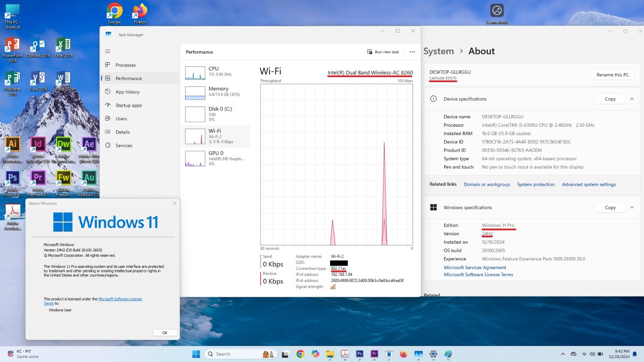Select the Adobe Fireworks desktop shortcut

tap(64, 184)
